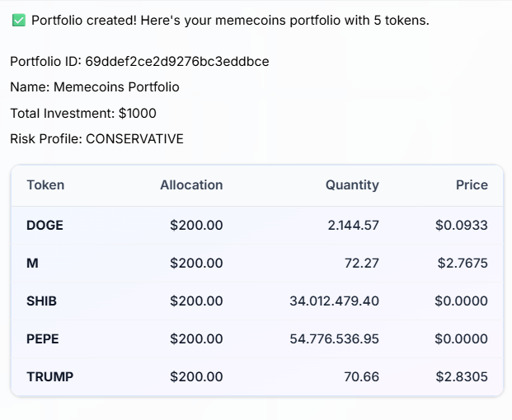Click the Token column header
The height and width of the screenshot is (420, 512).
pyautogui.click(x=45, y=185)
